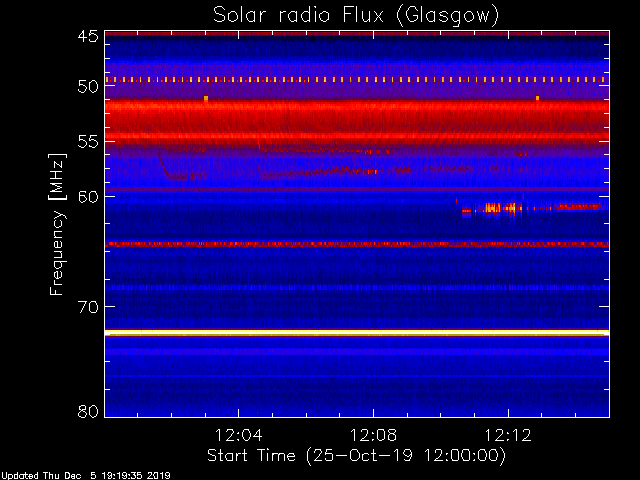This screenshot has width=640, height=480.
Task: Click the 55 frequency tick label
Action: tap(88, 142)
